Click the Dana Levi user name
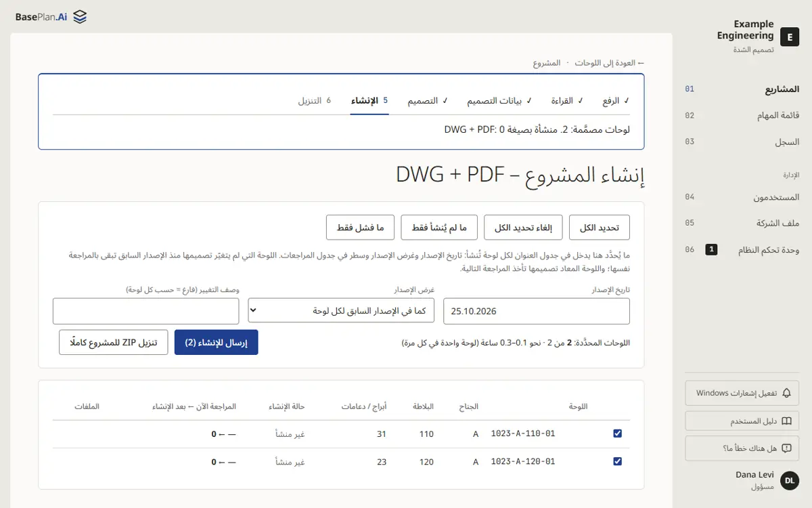The width and height of the screenshot is (812, 508). 754,475
